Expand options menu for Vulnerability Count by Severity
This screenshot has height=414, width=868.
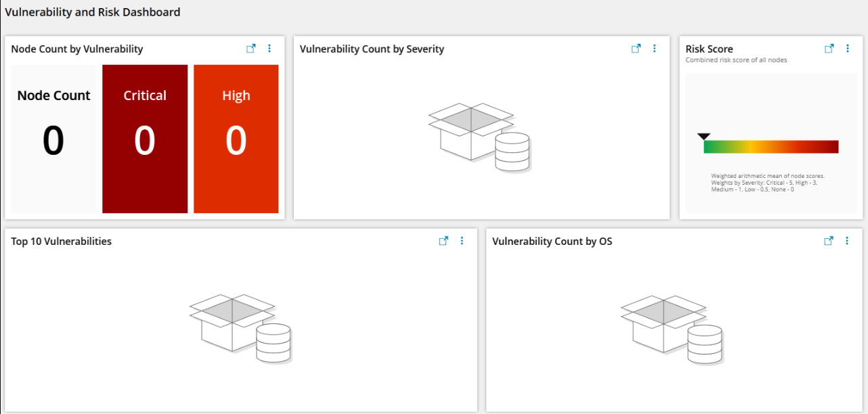[x=654, y=49]
